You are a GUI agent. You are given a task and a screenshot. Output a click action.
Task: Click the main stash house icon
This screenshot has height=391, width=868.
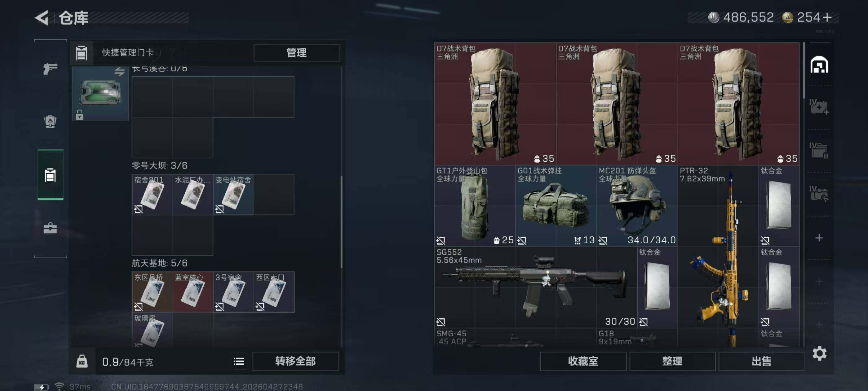pos(819,65)
